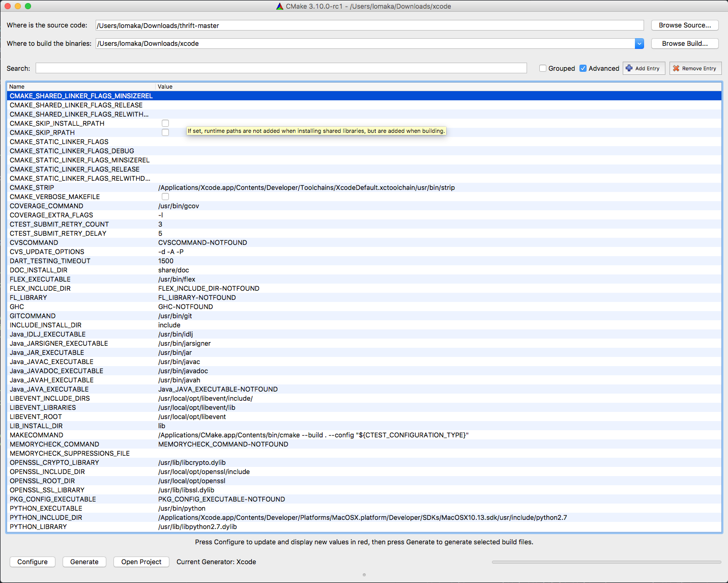Click the build binaries path field
The height and width of the screenshot is (583, 728).
(x=365, y=44)
